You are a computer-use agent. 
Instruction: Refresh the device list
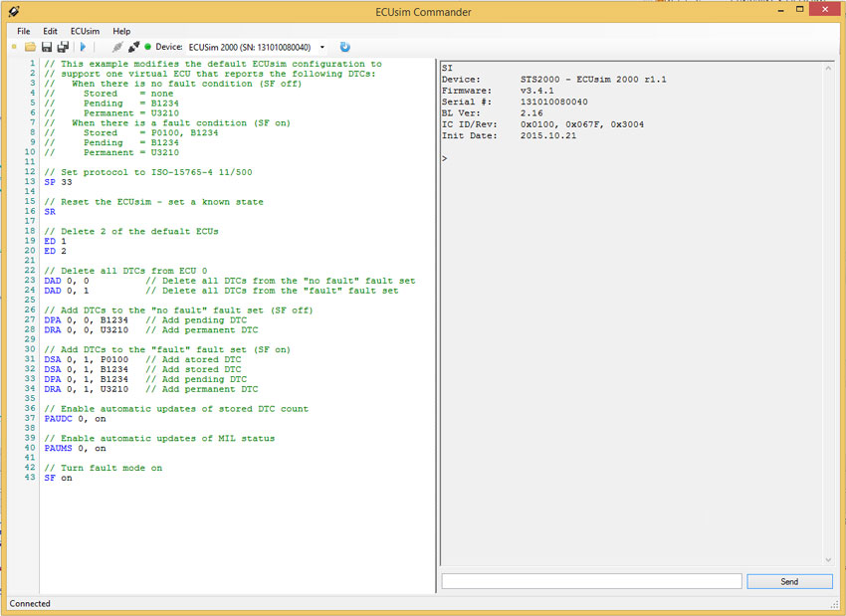point(345,47)
